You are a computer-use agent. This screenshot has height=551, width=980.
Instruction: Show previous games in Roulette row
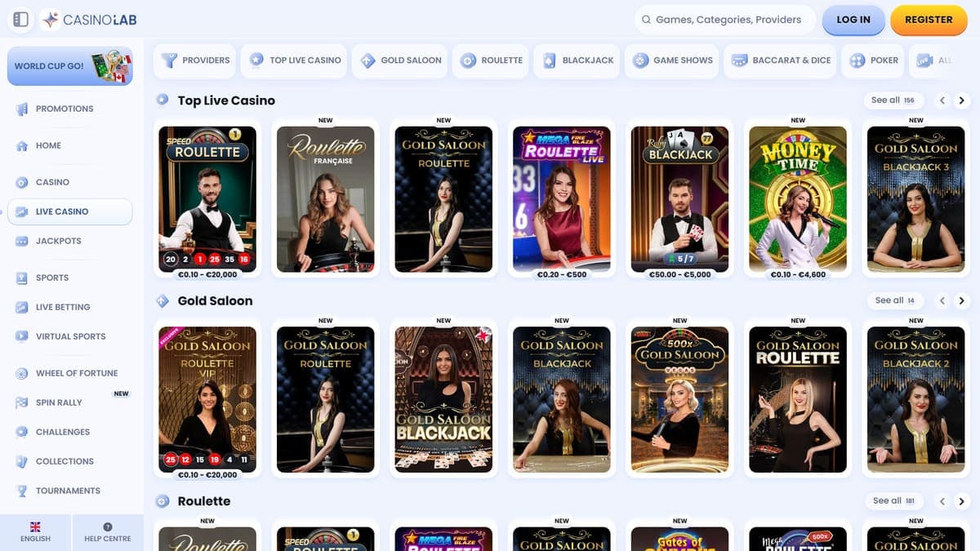click(x=942, y=501)
